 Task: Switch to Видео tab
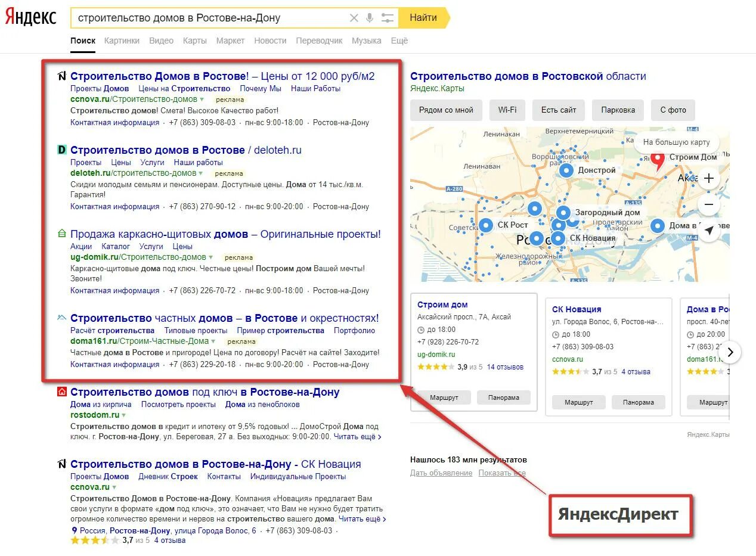coord(161,41)
